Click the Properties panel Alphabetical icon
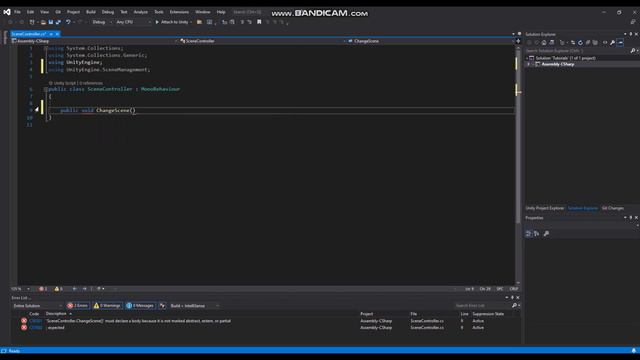Viewport: 640px width, 360px height. (536, 233)
